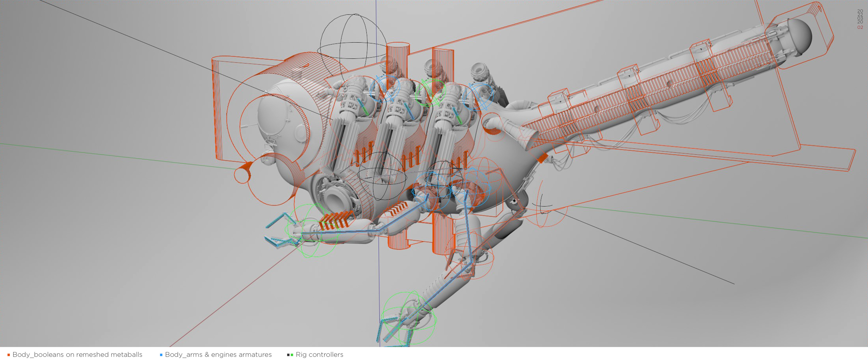Viewport: 868px width, 363px height.
Task: Select the green circle controller on left claw
Action: coord(312,231)
